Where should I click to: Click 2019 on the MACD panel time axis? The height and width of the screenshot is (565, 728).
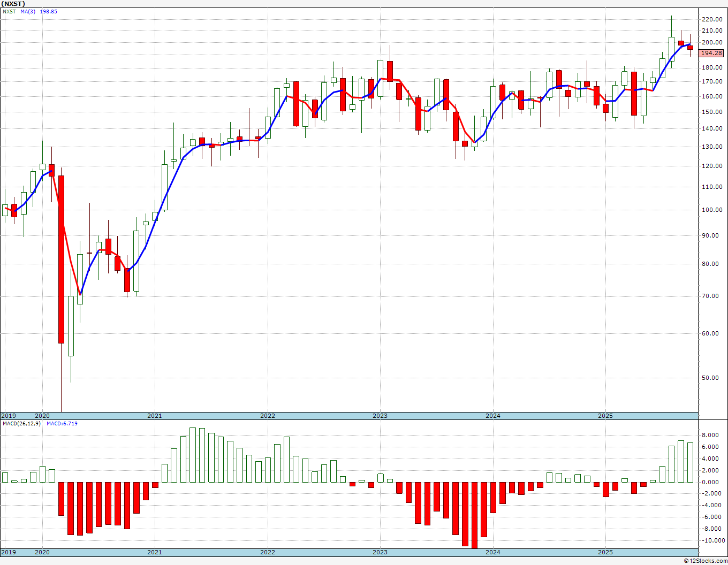[x=8, y=552]
